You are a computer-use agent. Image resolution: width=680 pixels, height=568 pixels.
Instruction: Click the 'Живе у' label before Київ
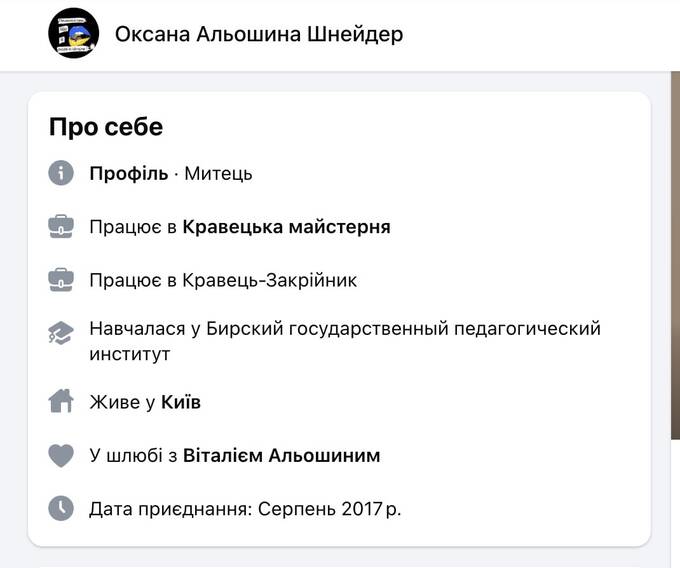click(x=122, y=402)
